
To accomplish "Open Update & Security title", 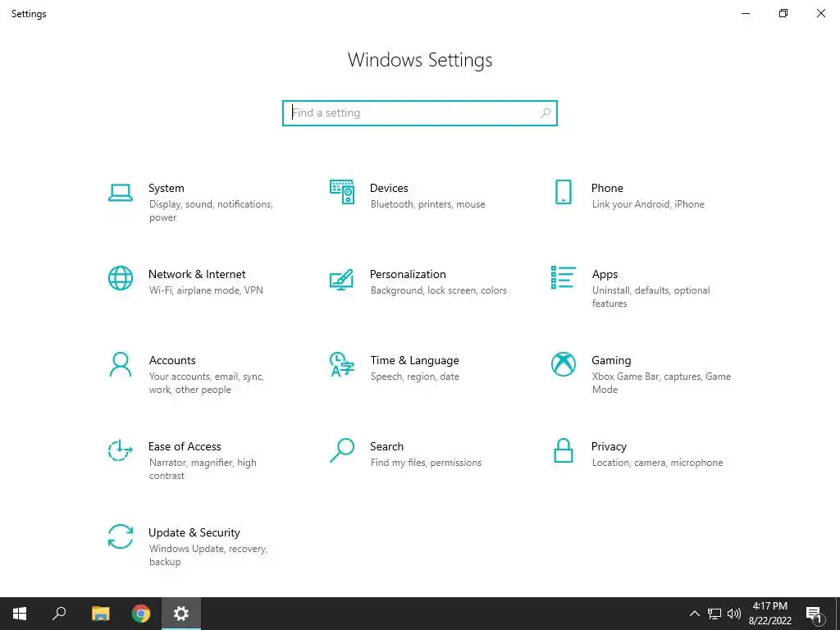I will click(194, 533).
